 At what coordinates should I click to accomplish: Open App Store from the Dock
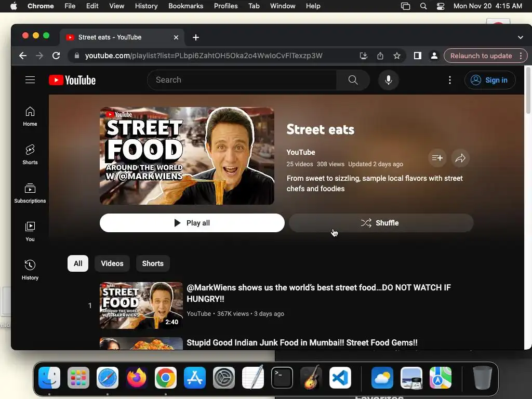point(195,378)
